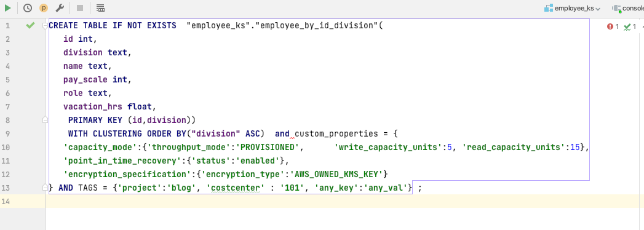Open settings with the wrench icon

point(60,8)
